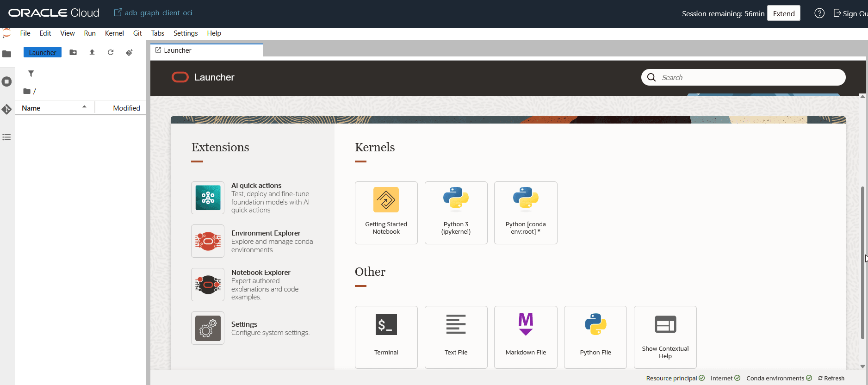Image resolution: width=868 pixels, height=385 pixels.
Task: Open the Settings extension icon
Action: coord(208,328)
